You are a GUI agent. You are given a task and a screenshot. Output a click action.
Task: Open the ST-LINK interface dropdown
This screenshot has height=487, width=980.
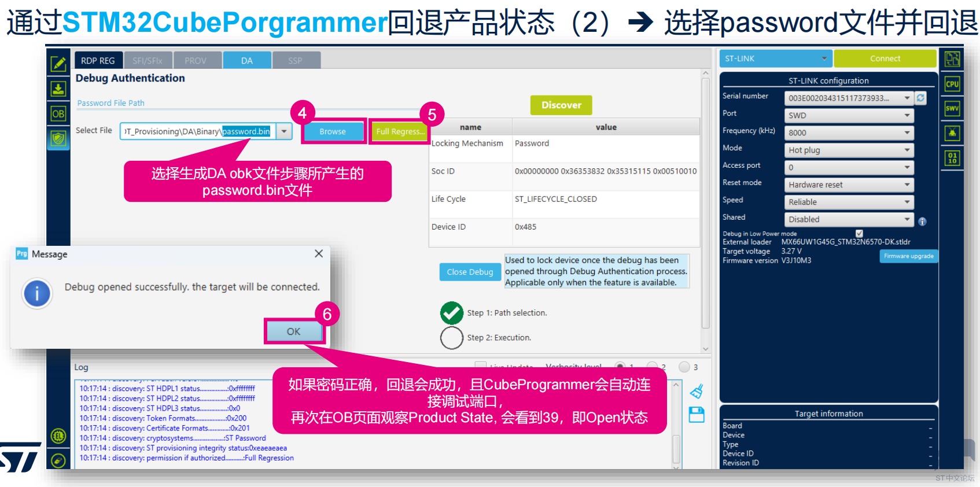click(775, 58)
